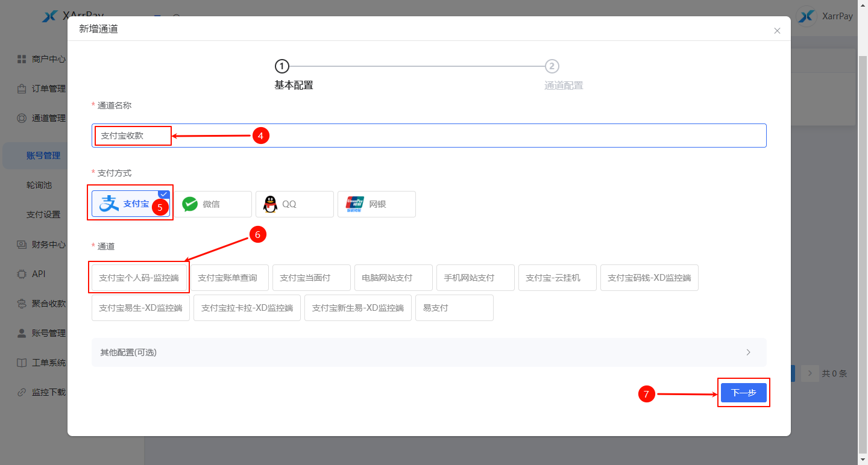Open 轮询池 sidebar menu item
Image resolution: width=868 pixels, height=465 pixels.
39,185
